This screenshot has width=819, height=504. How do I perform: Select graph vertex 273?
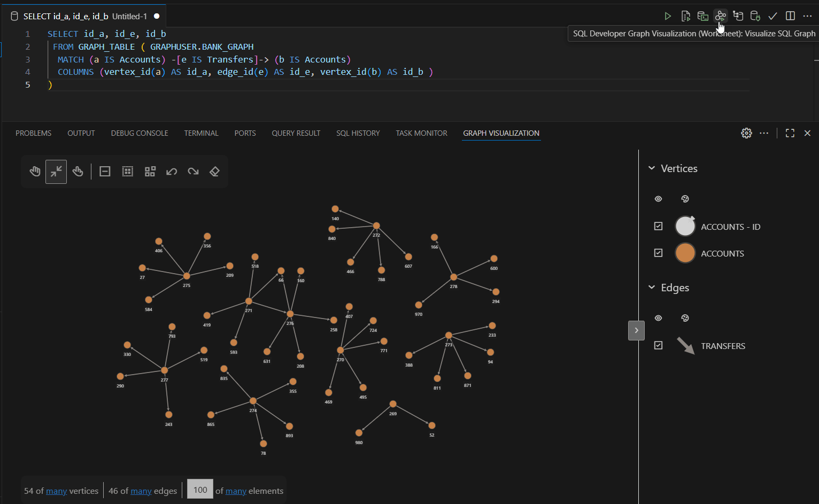pyautogui.click(x=449, y=335)
